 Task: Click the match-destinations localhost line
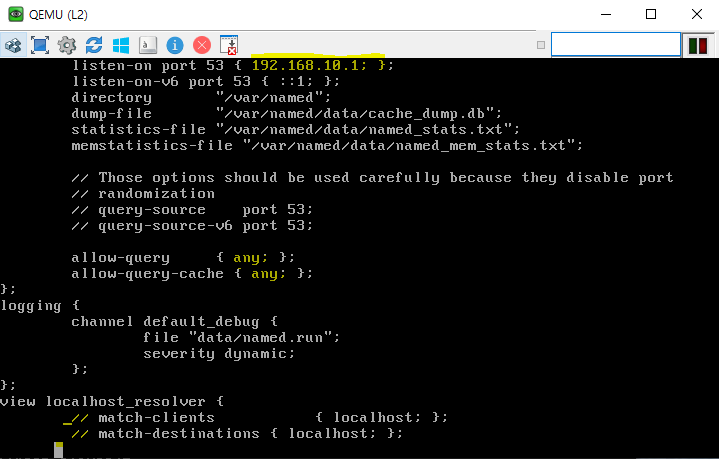[x=237, y=433]
